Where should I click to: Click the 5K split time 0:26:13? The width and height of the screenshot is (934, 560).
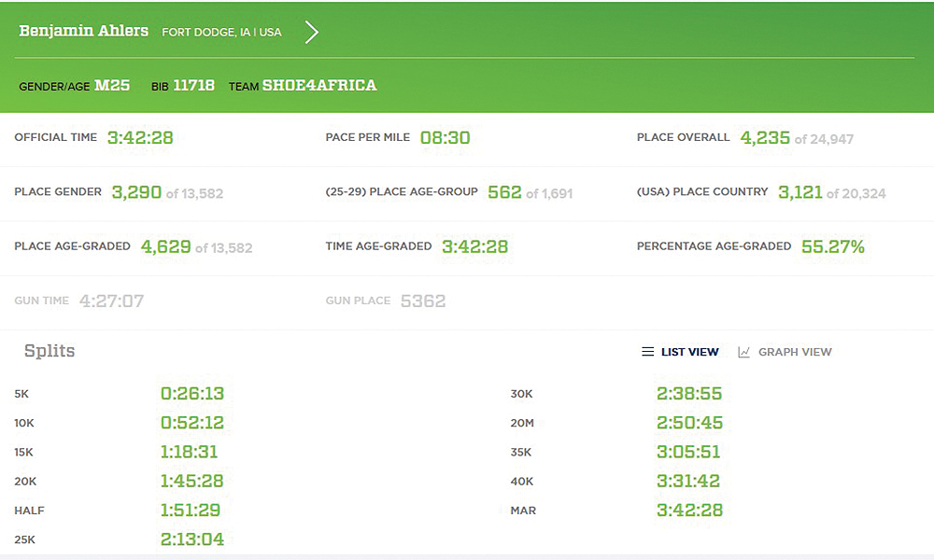[192, 394]
